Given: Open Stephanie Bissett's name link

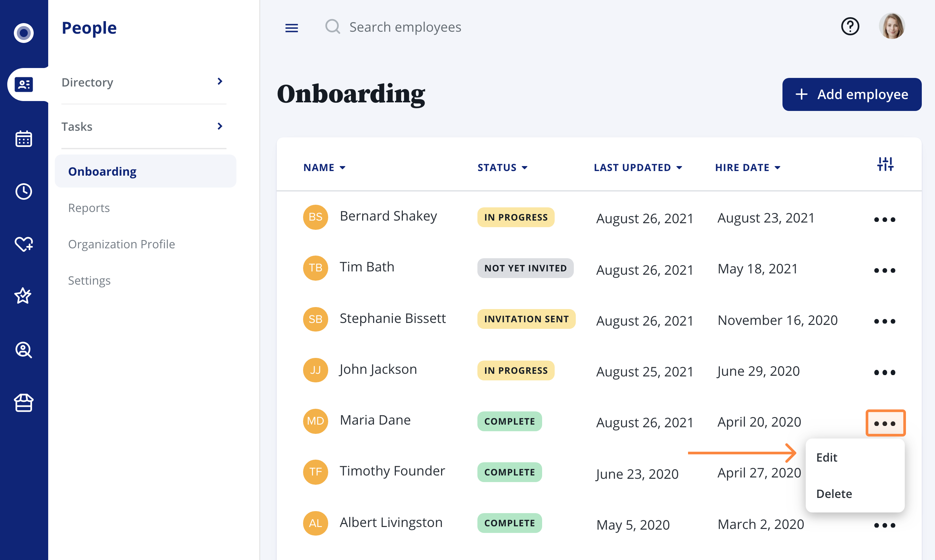Looking at the screenshot, I should (x=393, y=319).
